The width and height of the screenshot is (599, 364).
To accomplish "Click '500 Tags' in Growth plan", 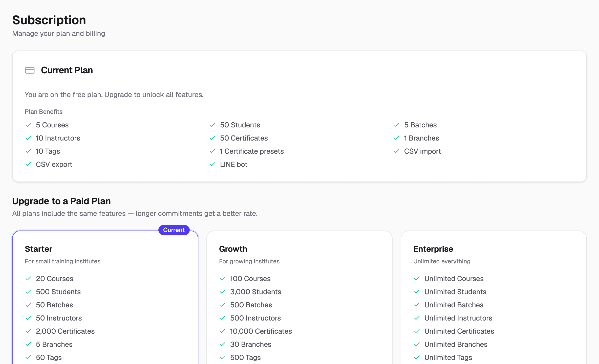I will 245,357.
